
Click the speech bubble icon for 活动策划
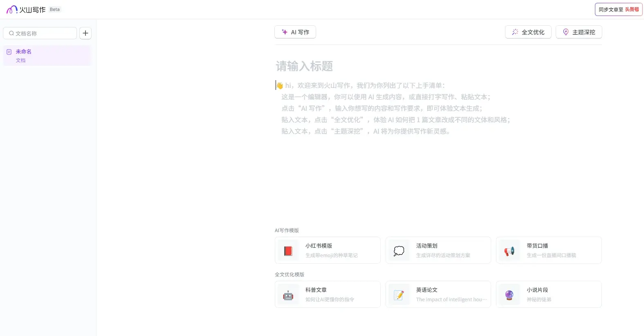(399, 251)
